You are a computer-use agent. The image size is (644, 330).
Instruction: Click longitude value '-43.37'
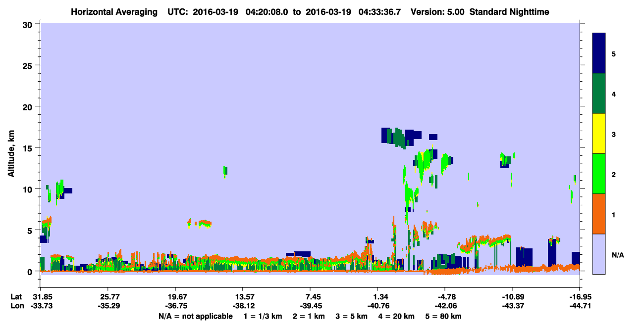(512, 306)
